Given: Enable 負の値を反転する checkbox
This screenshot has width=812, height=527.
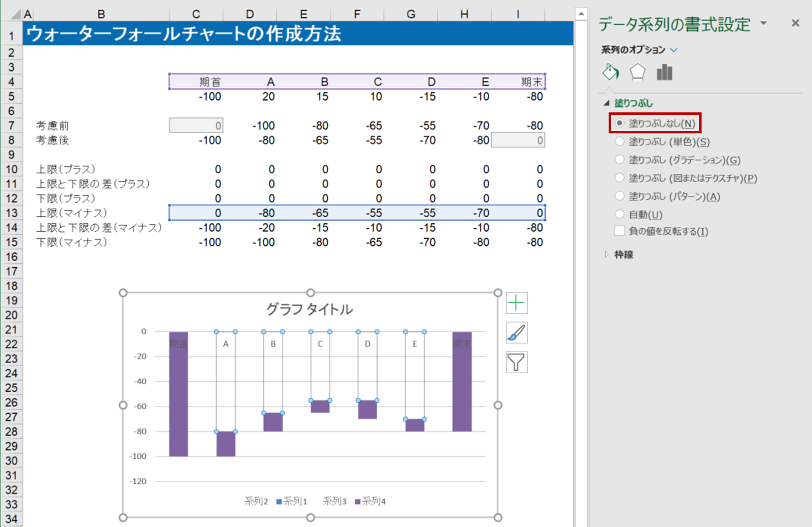Looking at the screenshot, I should pos(620,231).
